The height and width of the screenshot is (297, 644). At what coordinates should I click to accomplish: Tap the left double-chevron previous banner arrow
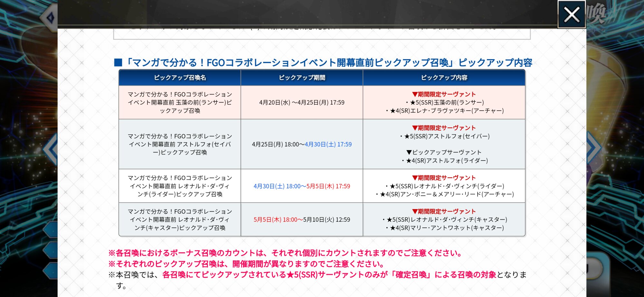point(51,149)
